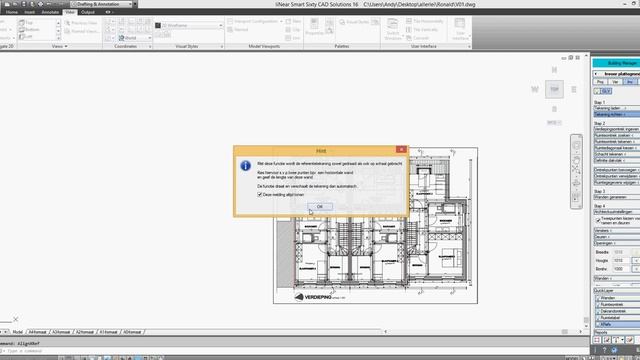Click first Reports icon in Building Manager
This screenshot has width=640, height=360.
tap(598, 340)
